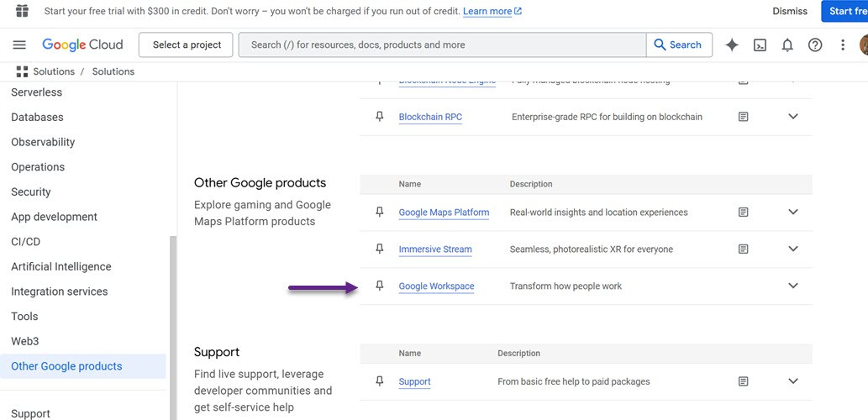868x420 pixels.
Task: Open documentation icon for Google Maps Platform
Action: click(743, 213)
